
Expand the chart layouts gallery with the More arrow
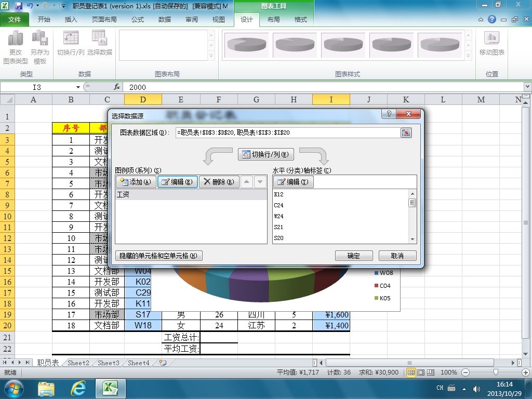pyautogui.click(x=211, y=56)
